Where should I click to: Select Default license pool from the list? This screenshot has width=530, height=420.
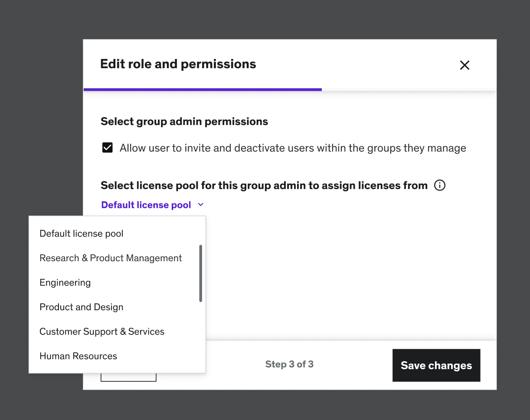tap(82, 233)
